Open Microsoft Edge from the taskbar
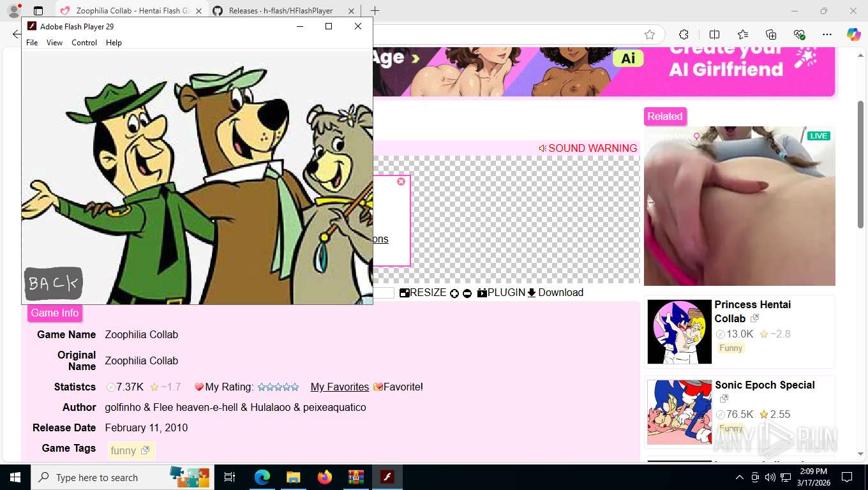The width and height of the screenshot is (868, 490). 262,477
